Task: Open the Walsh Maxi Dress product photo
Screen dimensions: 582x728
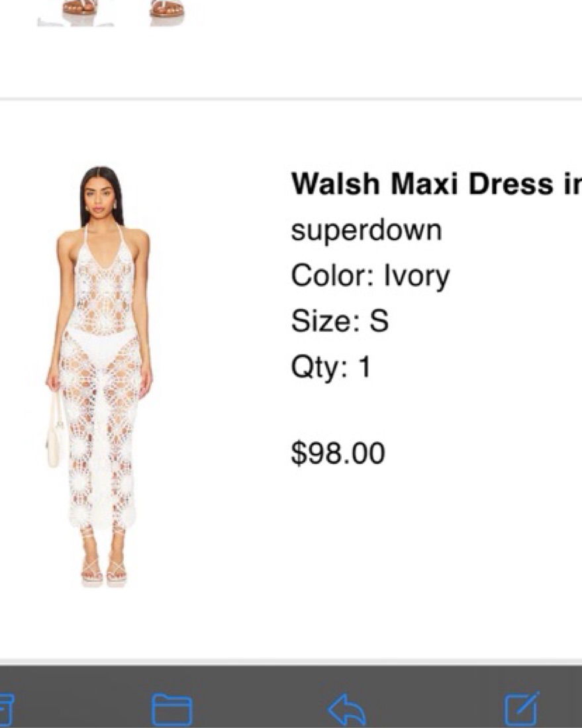Action: click(x=99, y=377)
